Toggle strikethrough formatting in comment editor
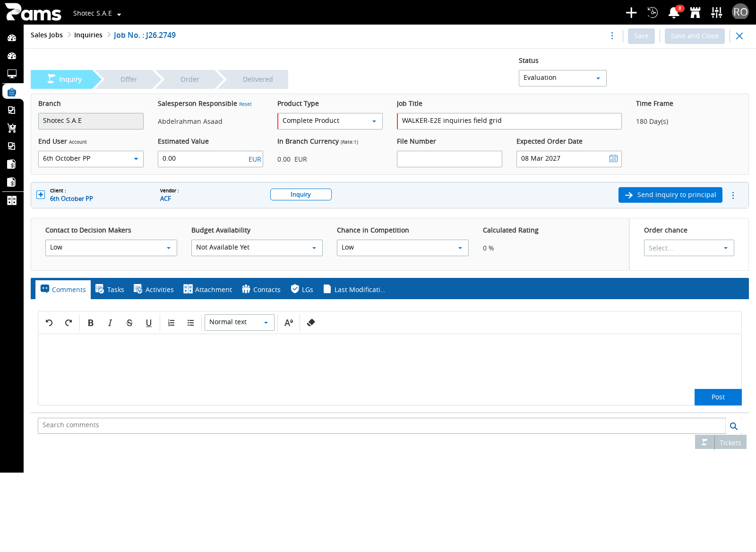Screen dimensions: 756x552 tap(129, 323)
